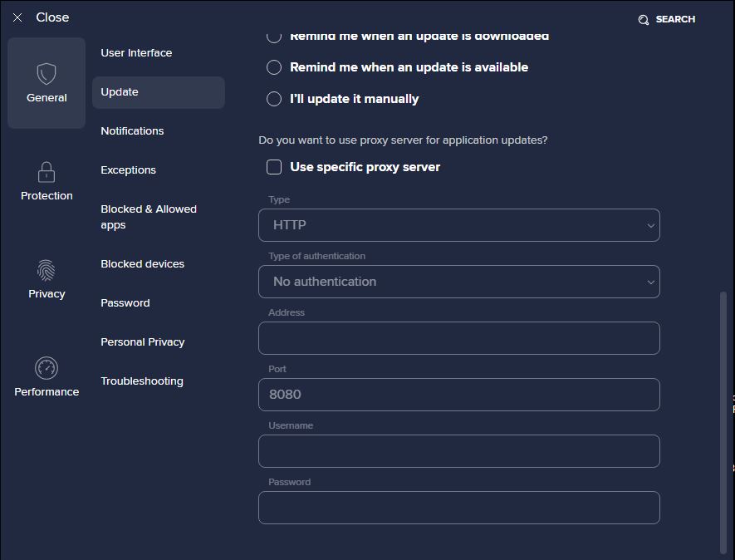Viewport: 735px width, 560px height.
Task: Click the X close icon
Action: (17, 17)
